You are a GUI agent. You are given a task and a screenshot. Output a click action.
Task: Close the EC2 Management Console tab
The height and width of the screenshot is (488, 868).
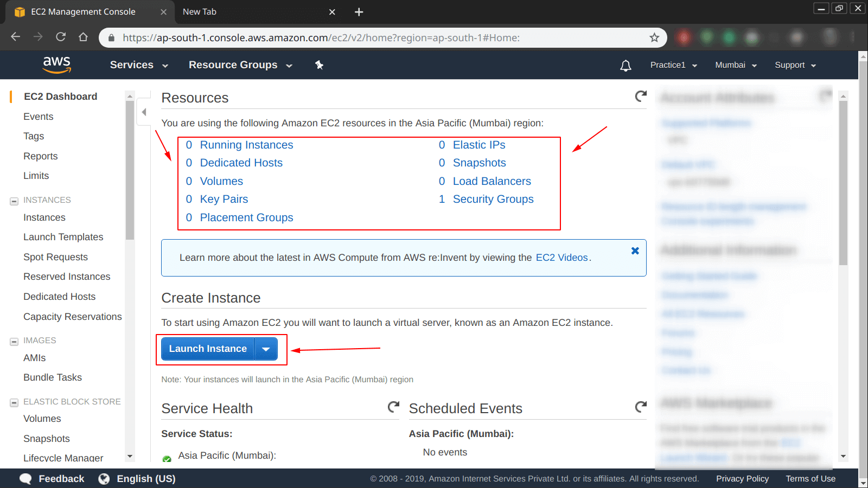[x=163, y=12]
